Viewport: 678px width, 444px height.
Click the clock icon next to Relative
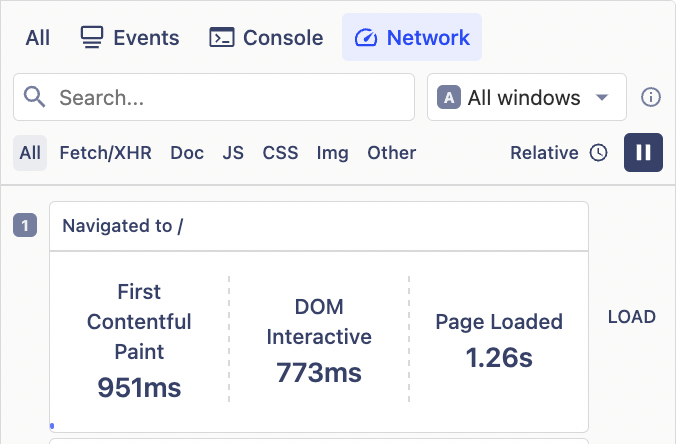(598, 153)
